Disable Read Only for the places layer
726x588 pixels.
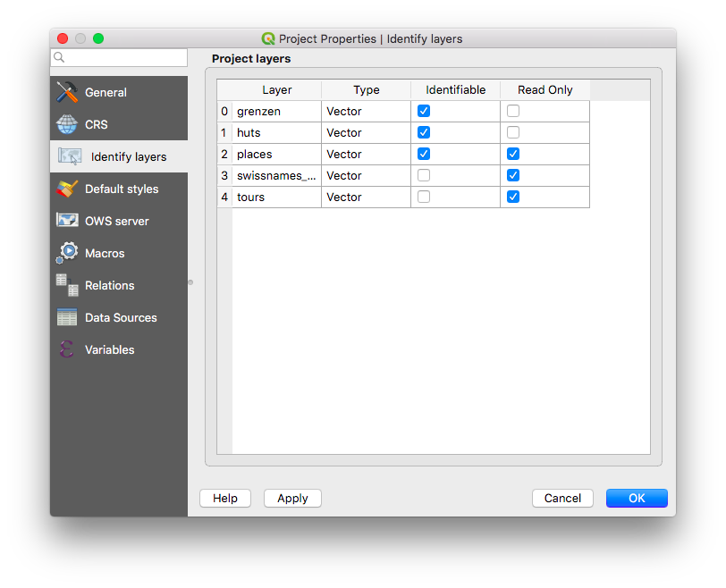[x=512, y=154]
